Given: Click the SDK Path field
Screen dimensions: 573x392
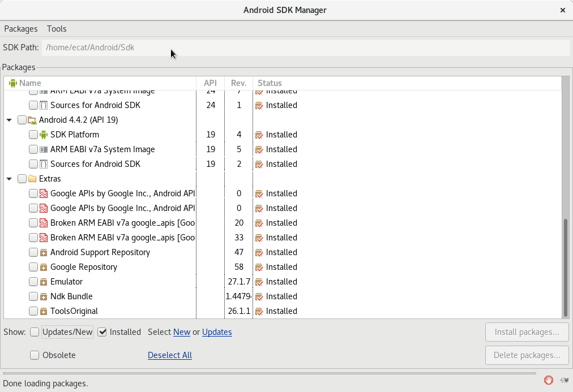Looking at the screenshot, I should coord(306,48).
